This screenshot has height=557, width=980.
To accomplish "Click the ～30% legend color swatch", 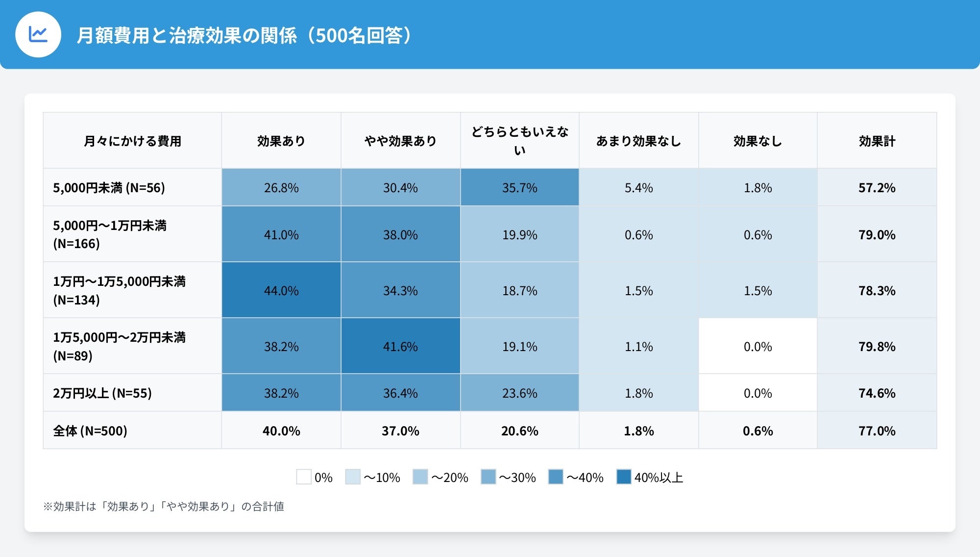I will coord(489,477).
